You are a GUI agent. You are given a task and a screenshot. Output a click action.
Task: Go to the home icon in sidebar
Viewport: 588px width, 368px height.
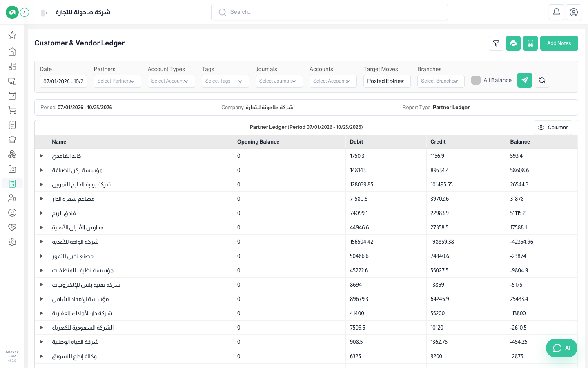[x=12, y=52]
